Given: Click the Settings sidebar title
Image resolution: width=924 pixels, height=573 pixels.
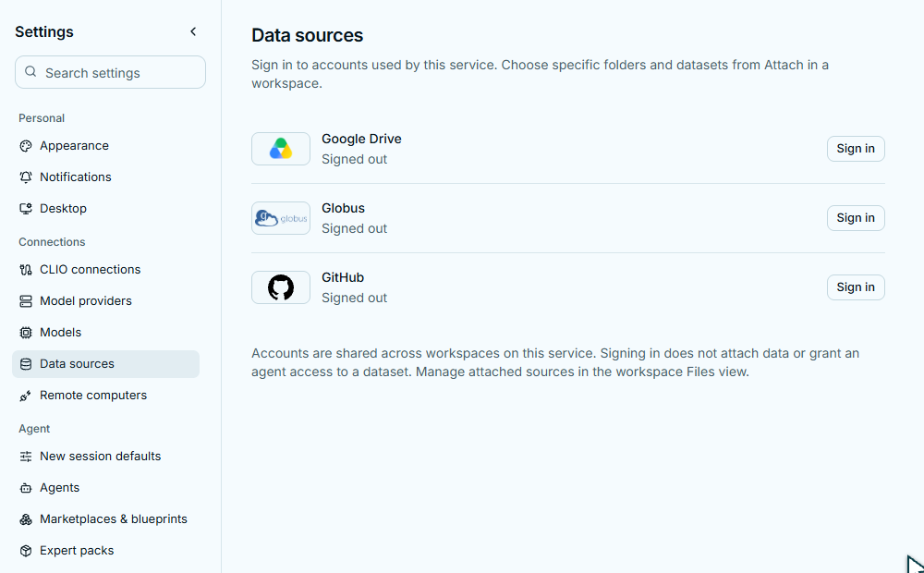Looking at the screenshot, I should pos(44,31).
